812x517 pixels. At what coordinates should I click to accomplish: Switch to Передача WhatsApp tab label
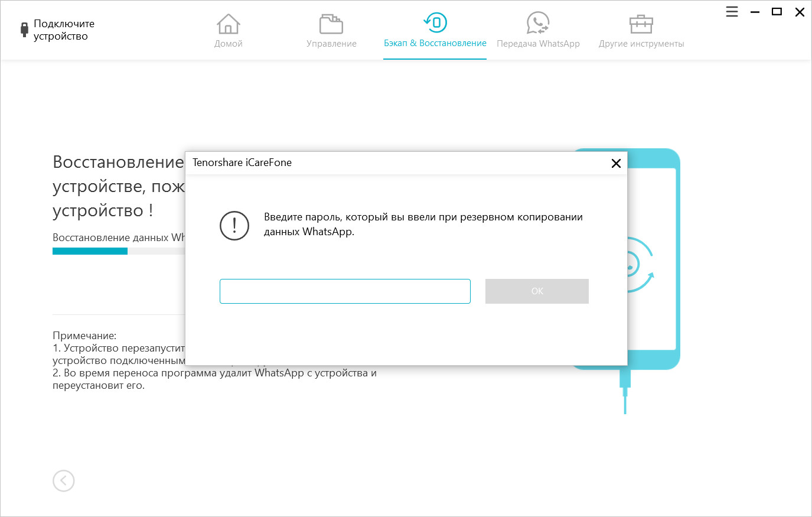coord(538,44)
